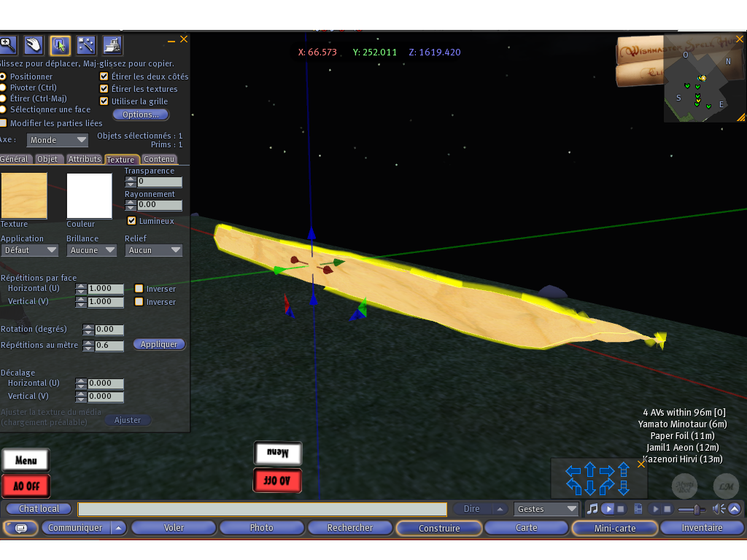Click the chat bubble icon in toolbar
Image resolution: width=747 pixels, height=560 pixels.
pos(20,528)
